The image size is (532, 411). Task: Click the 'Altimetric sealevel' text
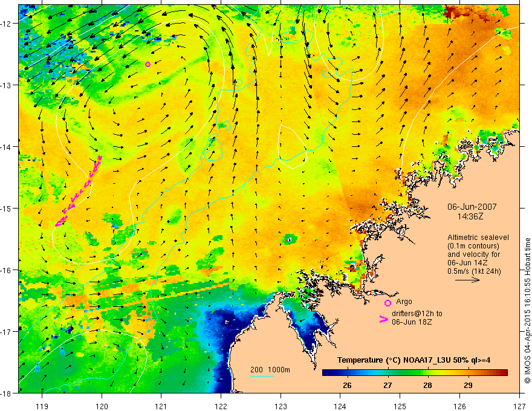pos(478,238)
